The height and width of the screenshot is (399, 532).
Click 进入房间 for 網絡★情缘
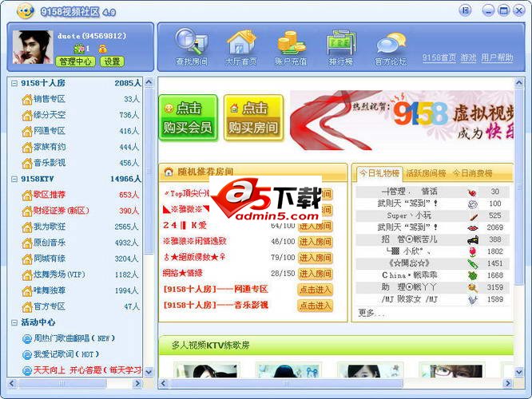click(x=316, y=274)
